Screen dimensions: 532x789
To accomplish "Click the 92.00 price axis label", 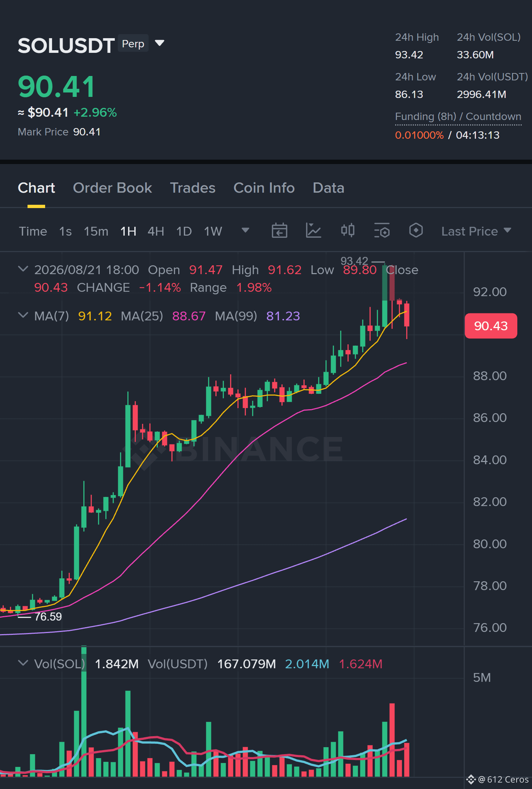I will 490,292.
